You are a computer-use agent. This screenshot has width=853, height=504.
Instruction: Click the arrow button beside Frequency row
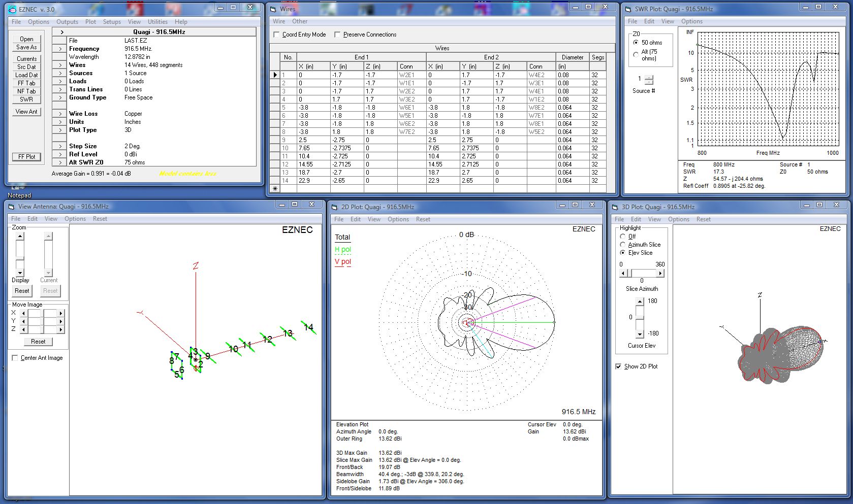tap(60, 49)
